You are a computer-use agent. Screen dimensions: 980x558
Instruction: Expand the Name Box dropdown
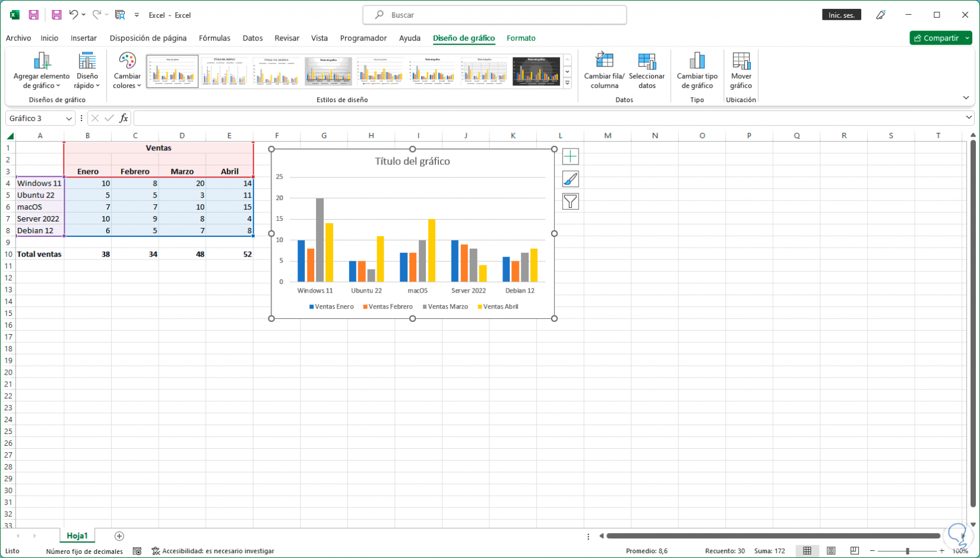tap(68, 119)
